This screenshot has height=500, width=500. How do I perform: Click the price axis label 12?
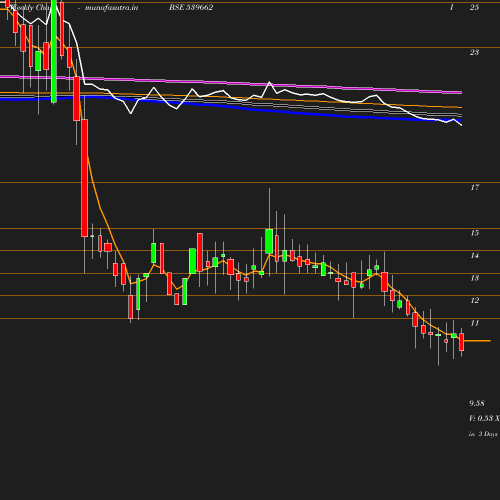pyautogui.click(x=475, y=300)
